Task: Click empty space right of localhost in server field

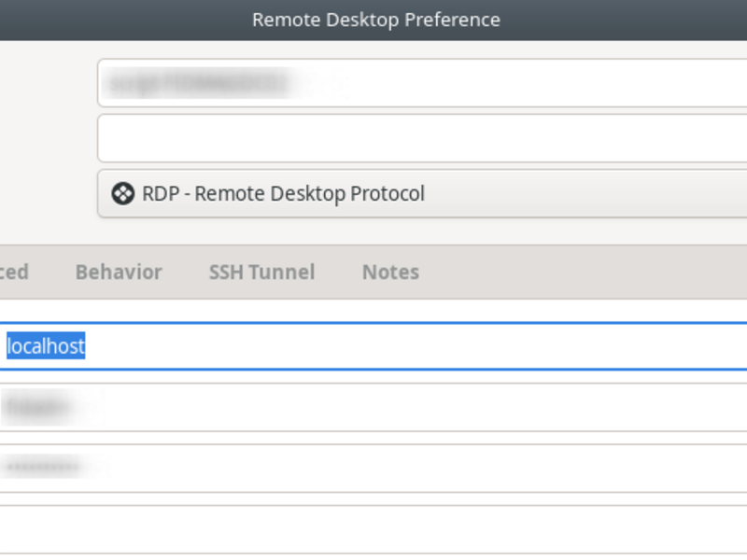Action: pos(415,346)
